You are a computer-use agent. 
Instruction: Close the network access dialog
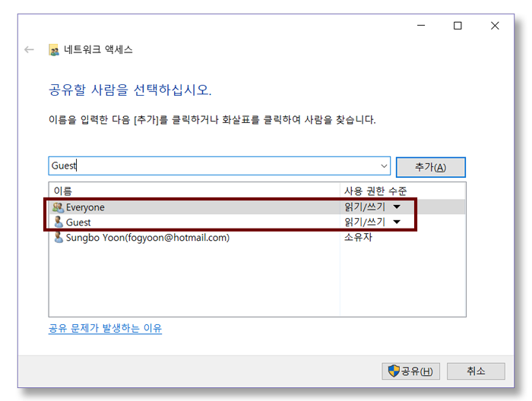[x=495, y=26]
